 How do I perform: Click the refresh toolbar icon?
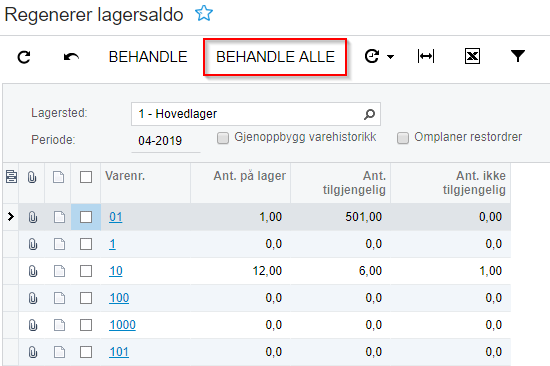click(x=24, y=57)
